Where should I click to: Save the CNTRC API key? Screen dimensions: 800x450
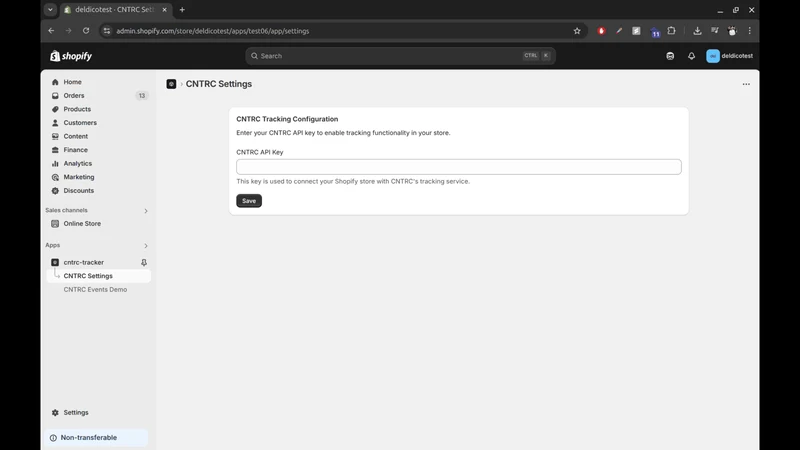(249, 201)
